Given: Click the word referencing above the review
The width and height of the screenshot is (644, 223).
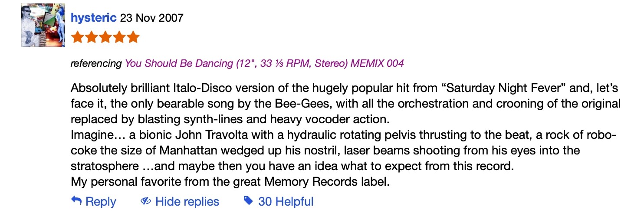Looking at the screenshot, I should click(96, 63).
